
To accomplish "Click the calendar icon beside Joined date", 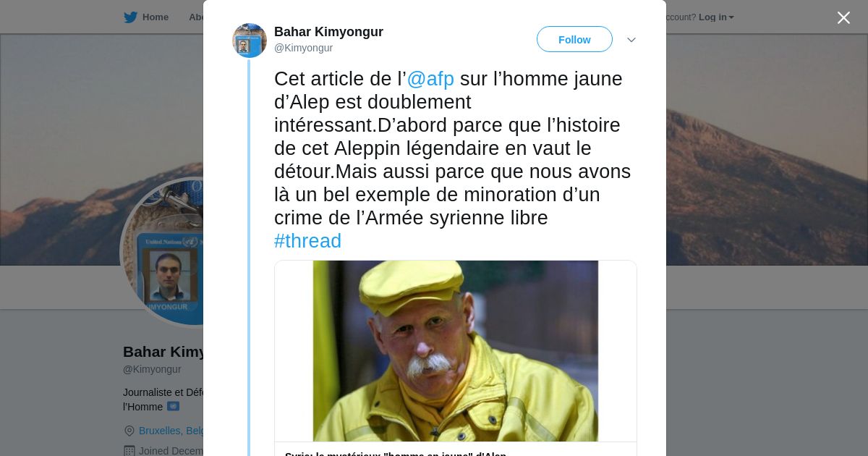I will tap(129, 451).
